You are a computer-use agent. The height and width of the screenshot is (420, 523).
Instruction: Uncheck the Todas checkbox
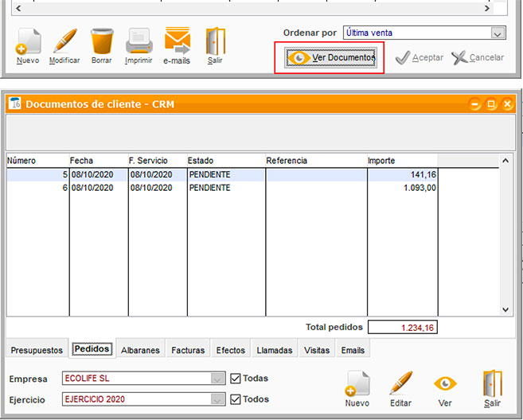236,379
